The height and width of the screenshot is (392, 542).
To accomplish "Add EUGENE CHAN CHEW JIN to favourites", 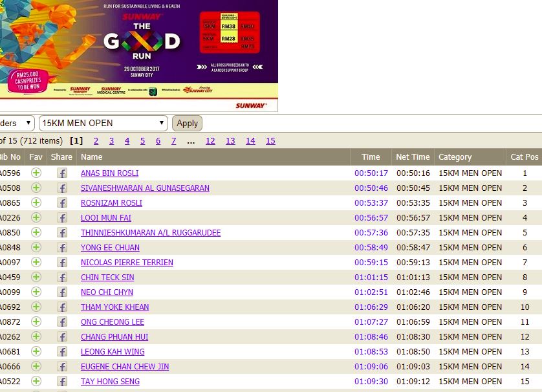I will click(36, 366).
